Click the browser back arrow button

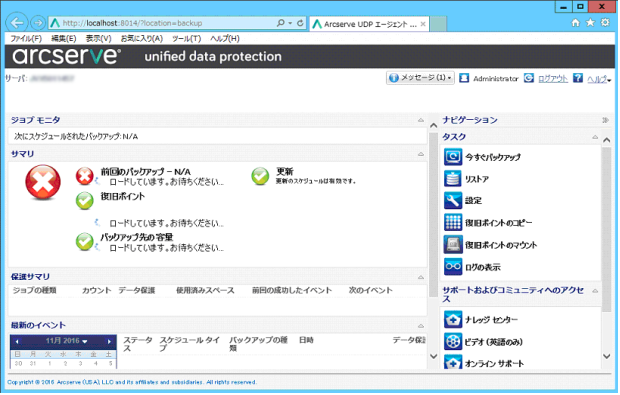pos(17,23)
